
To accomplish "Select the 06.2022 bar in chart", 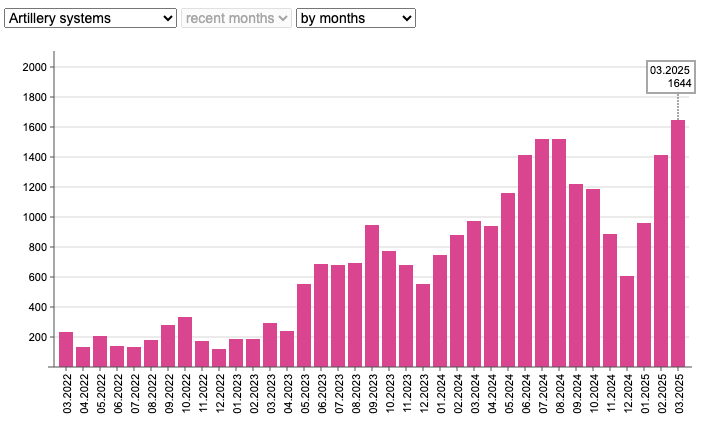I will [117, 356].
